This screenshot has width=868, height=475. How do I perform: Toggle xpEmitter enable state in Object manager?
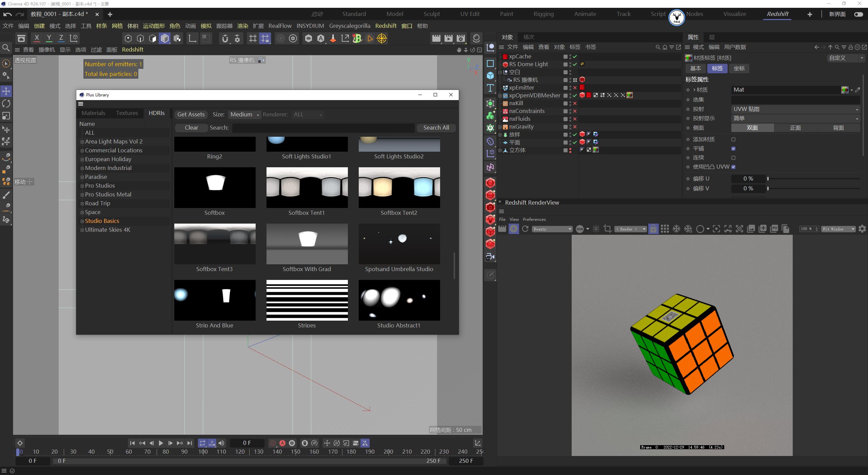pyautogui.click(x=575, y=88)
